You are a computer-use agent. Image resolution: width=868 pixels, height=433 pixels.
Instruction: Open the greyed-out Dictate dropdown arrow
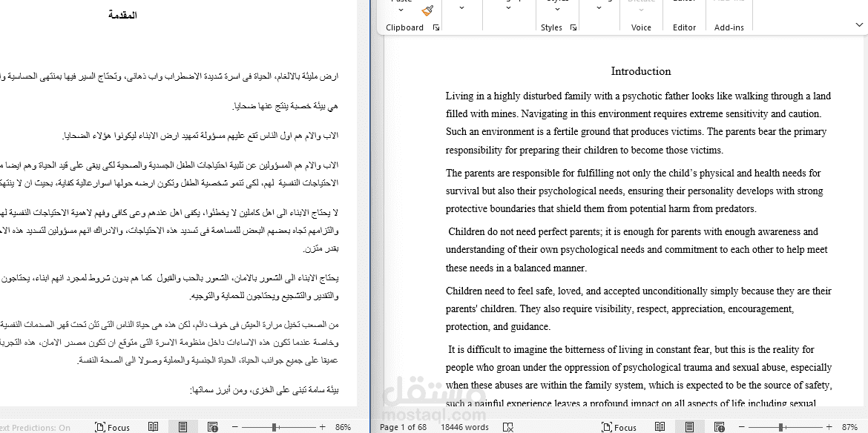[641, 9]
